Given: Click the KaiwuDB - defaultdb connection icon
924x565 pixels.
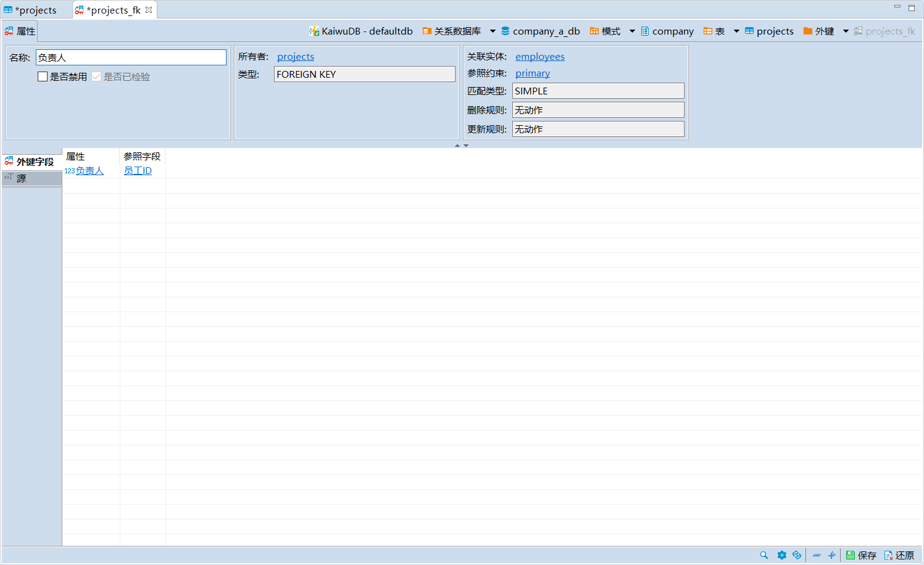Looking at the screenshot, I should pyautogui.click(x=314, y=31).
